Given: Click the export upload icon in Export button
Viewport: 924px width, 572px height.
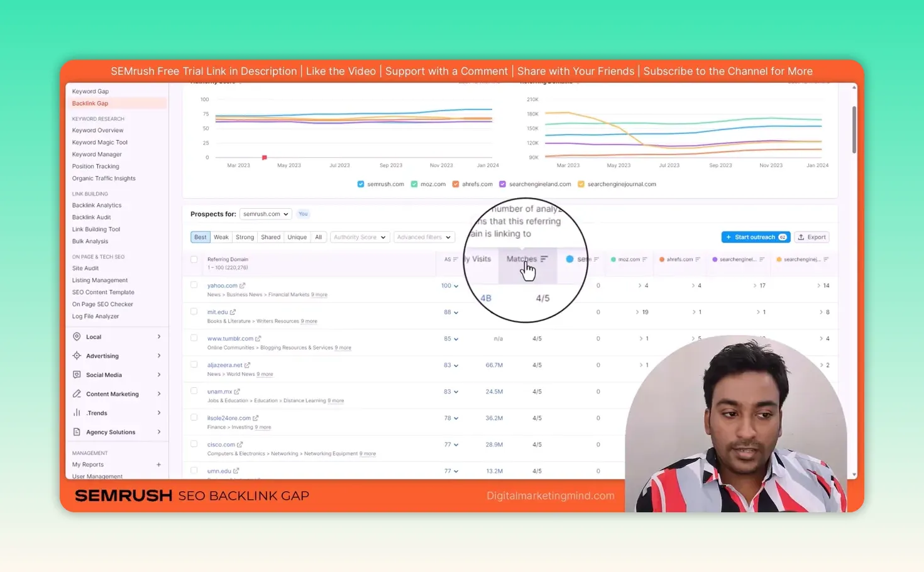Looking at the screenshot, I should pyautogui.click(x=801, y=237).
